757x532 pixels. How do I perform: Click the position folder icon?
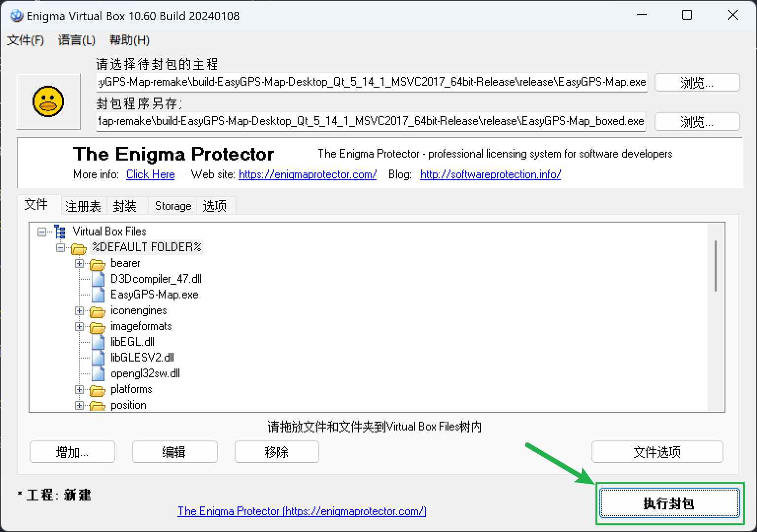point(98,406)
